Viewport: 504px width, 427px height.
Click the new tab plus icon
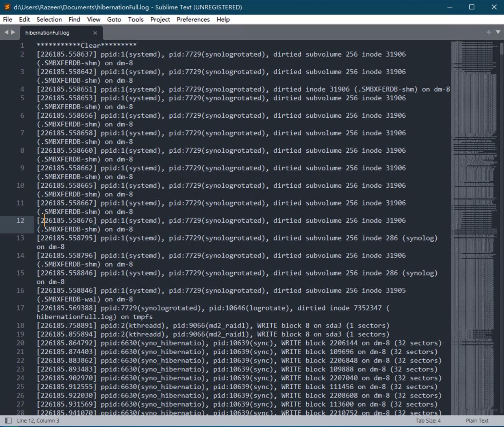tap(489, 32)
